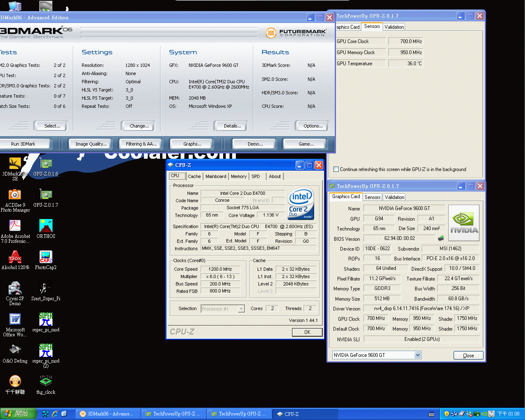Open the ACDSee 9 Photo Manager icon

(x=15, y=195)
